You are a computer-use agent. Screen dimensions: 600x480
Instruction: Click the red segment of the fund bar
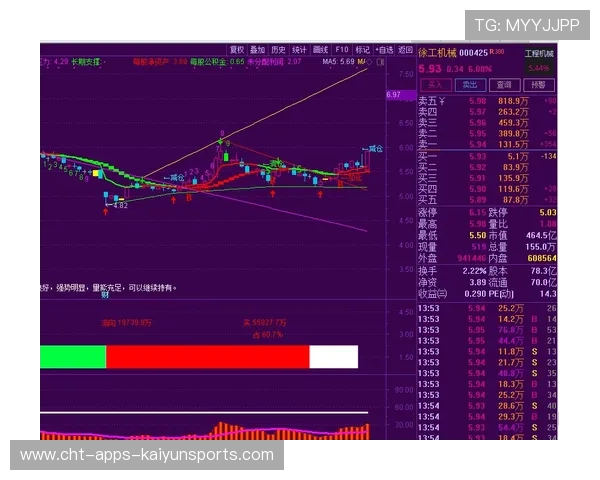pos(207,356)
